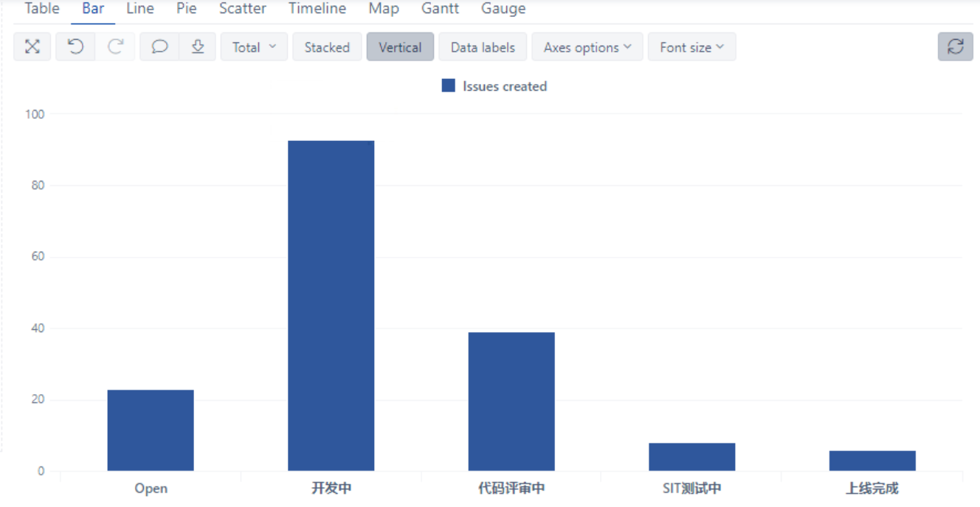Screen dimensions: 980x507
Task: Click the 代码评审中 bar in chart
Action: coord(511,401)
